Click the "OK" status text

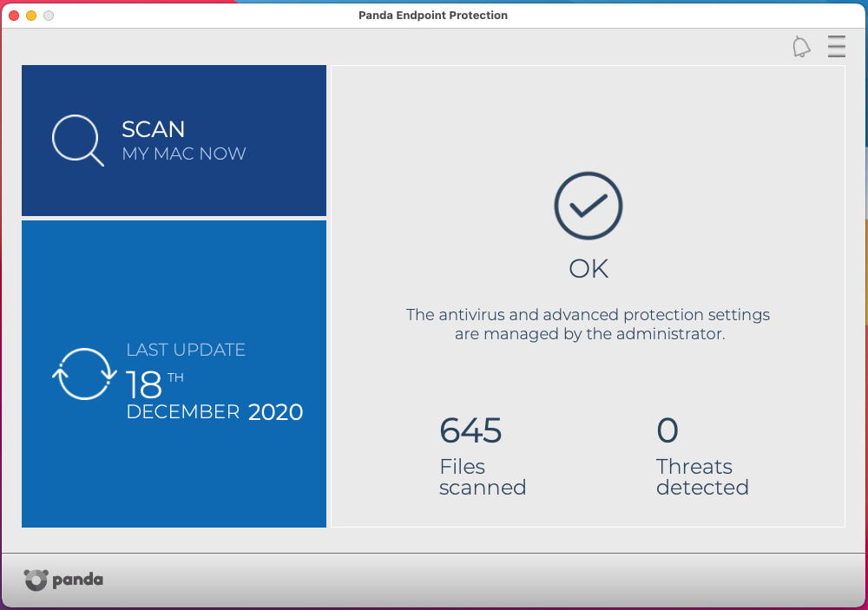pyautogui.click(x=589, y=269)
